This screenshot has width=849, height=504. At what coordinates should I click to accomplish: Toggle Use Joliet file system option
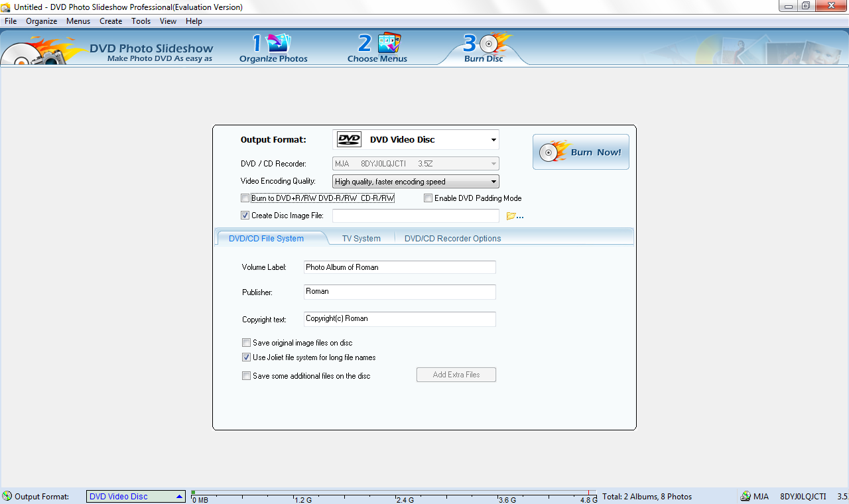pyautogui.click(x=247, y=357)
